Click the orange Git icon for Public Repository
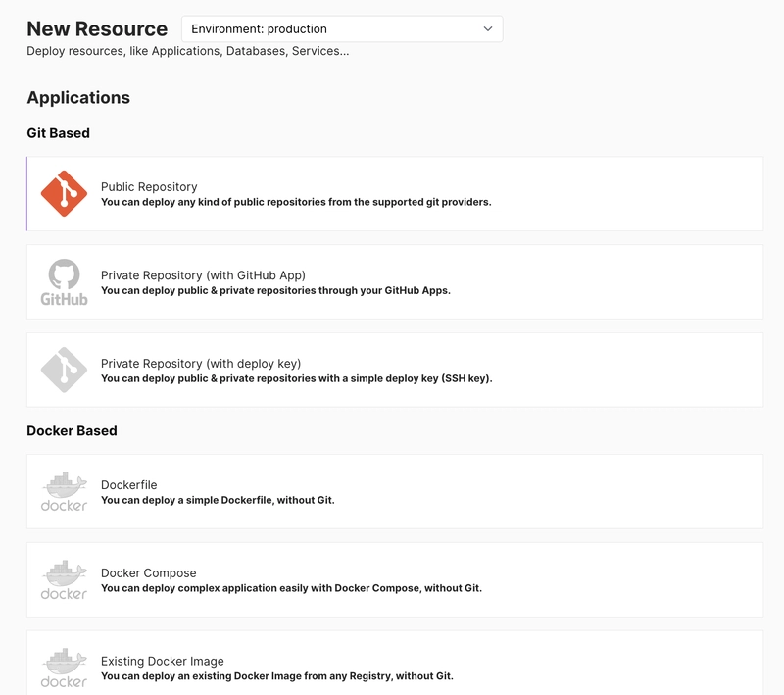Image resolution: width=784 pixels, height=695 pixels. (64, 193)
